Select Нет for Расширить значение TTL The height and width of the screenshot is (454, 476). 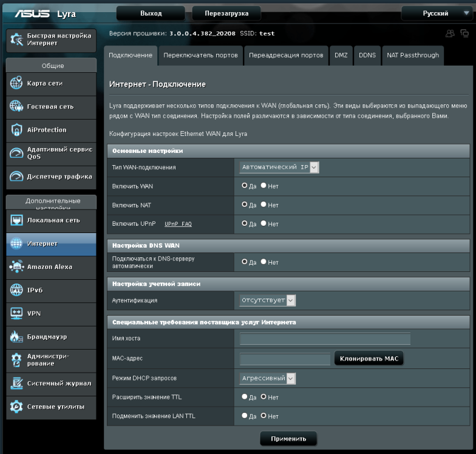(263, 397)
